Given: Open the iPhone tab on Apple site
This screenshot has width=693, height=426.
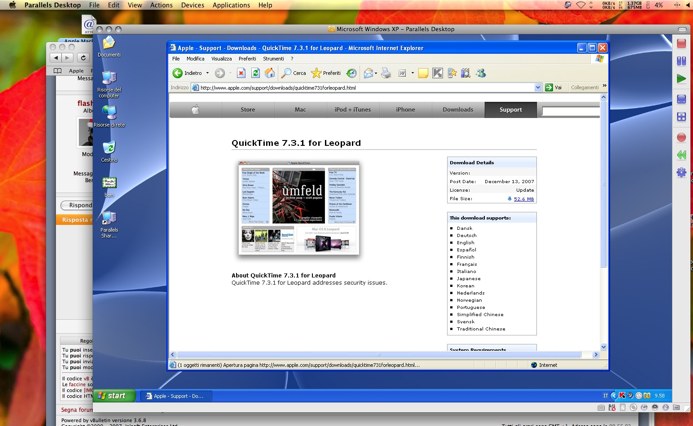Looking at the screenshot, I should pyautogui.click(x=405, y=110).
